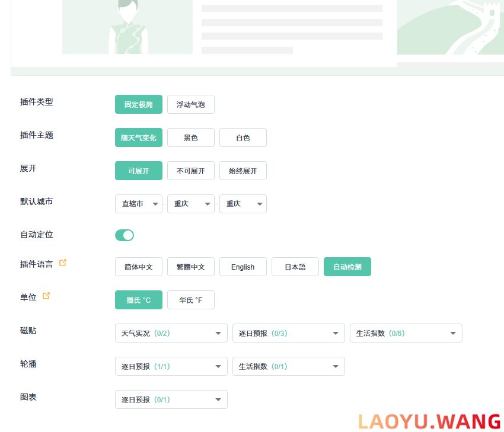Expand the 逐日预报 (1/1) carousel dropdown

pos(171,366)
